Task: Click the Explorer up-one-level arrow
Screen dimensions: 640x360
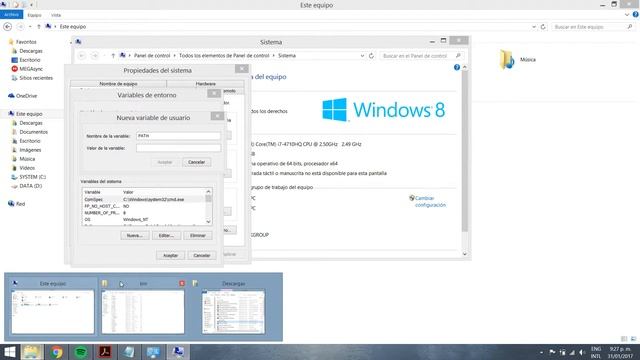Action: [x=39, y=27]
